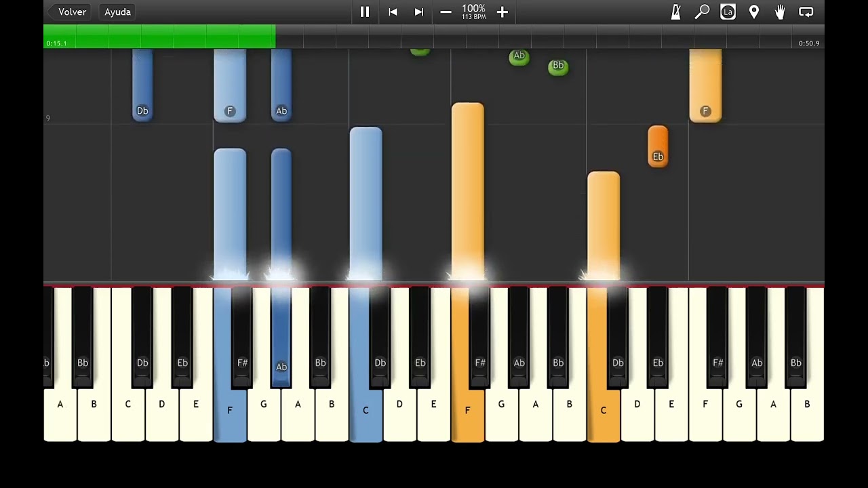
Task: Skip forward to the next section
Action: click(419, 12)
